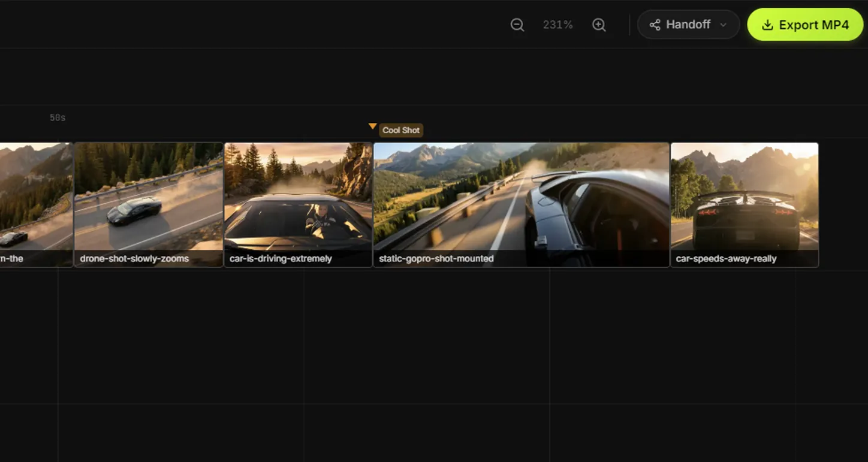This screenshot has height=462, width=868.
Task: Select the car-speeds-away-really clip
Action: click(x=744, y=204)
